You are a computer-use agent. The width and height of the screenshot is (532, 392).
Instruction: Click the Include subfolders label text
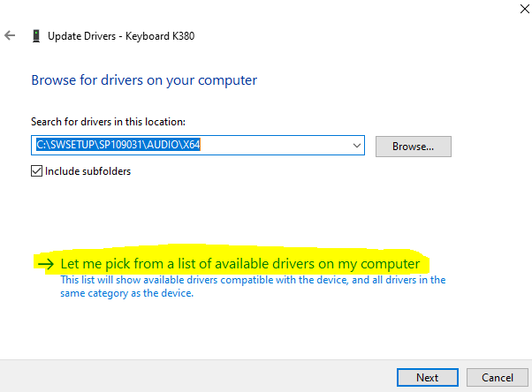(x=87, y=171)
